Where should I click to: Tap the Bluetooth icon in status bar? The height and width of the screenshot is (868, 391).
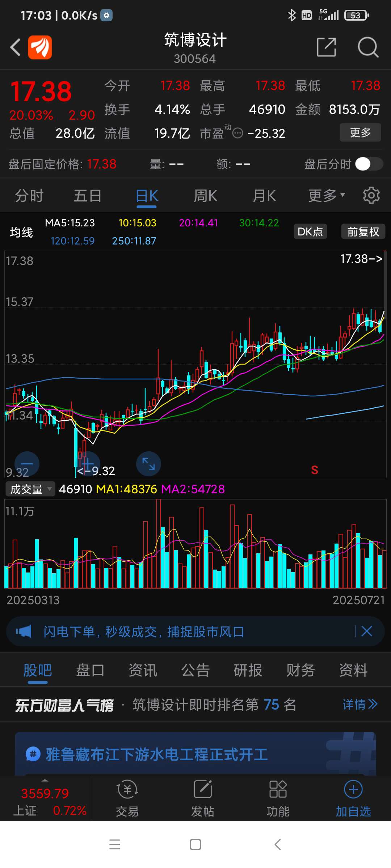(x=291, y=15)
